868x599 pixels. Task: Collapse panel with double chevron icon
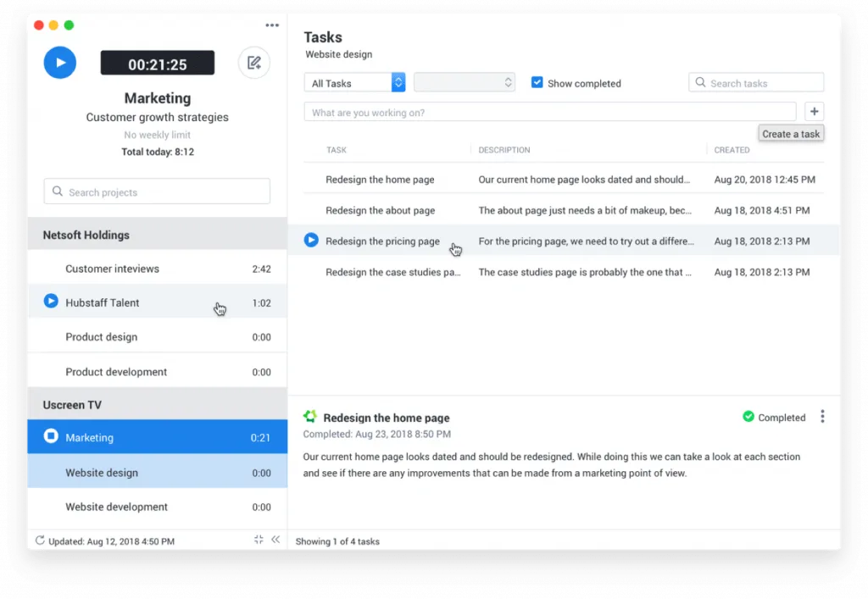coord(275,539)
